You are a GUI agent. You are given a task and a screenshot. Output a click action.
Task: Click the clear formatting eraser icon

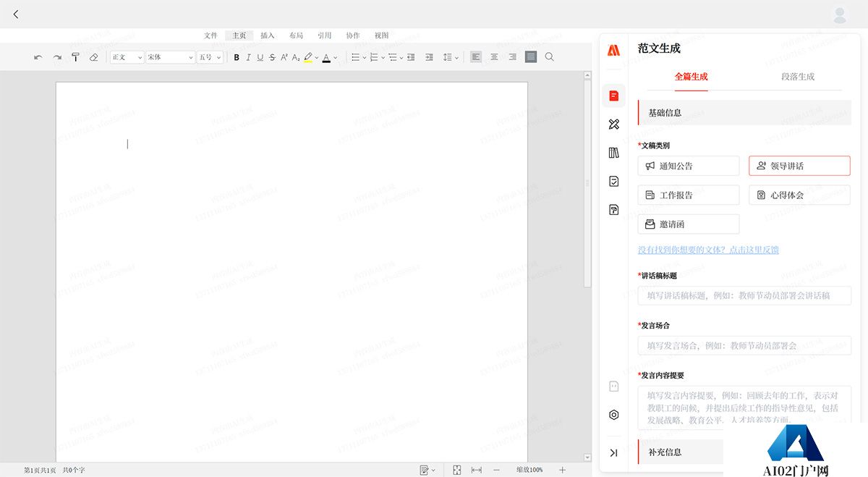click(x=93, y=57)
